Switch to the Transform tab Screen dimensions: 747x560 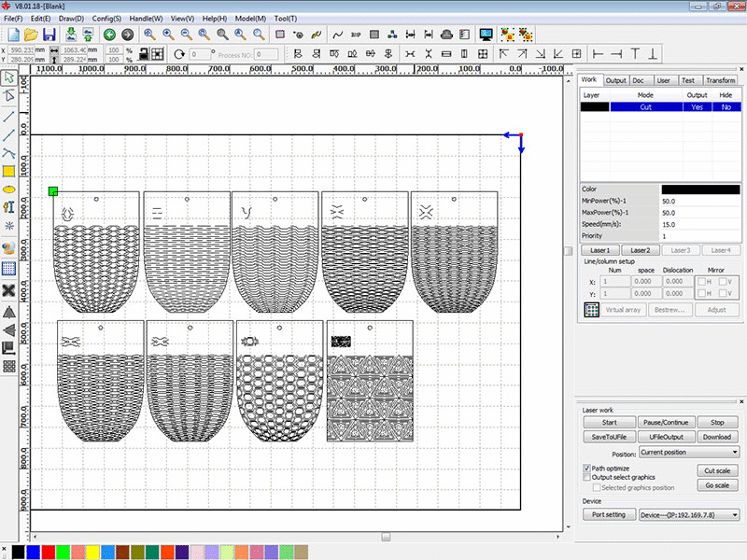point(720,80)
